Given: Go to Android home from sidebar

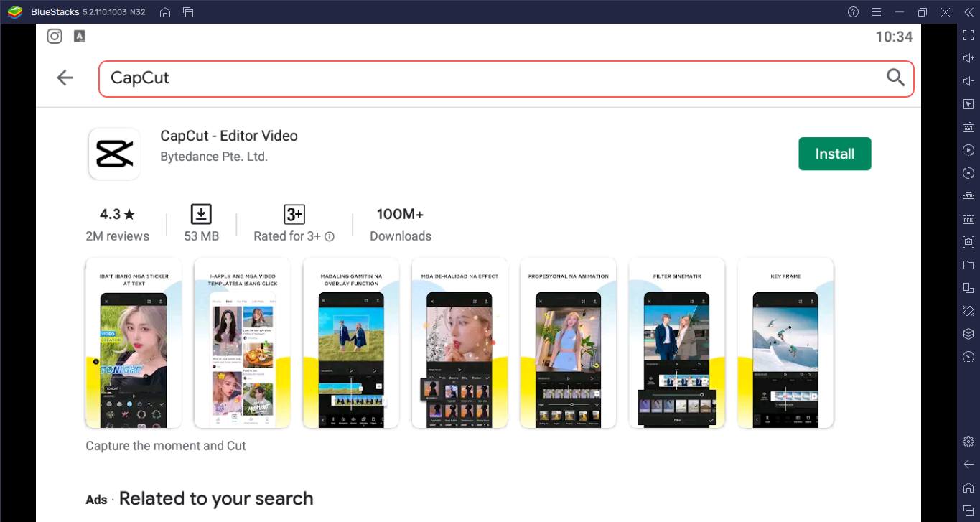Looking at the screenshot, I should [969, 488].
